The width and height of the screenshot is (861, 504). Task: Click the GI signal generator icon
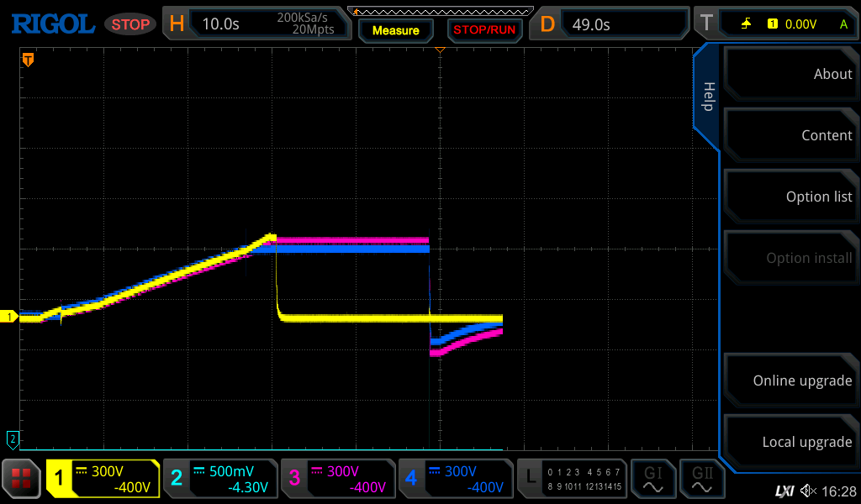(x=652, y=479)
